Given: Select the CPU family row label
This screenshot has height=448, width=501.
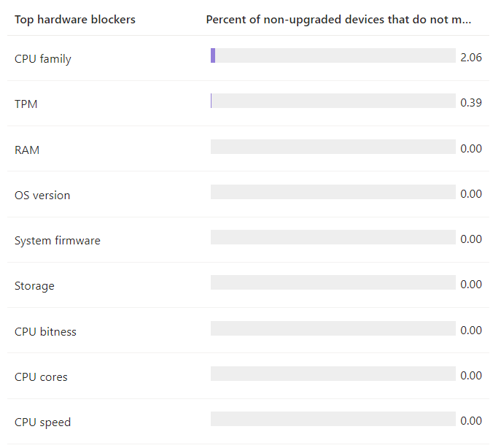Looking at the screenshot, I should 43,59.
